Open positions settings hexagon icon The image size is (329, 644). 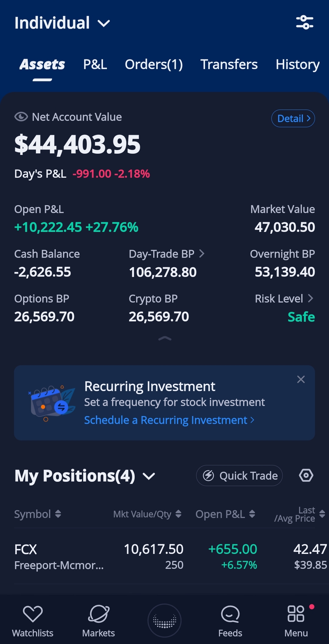tap(306, 475)
